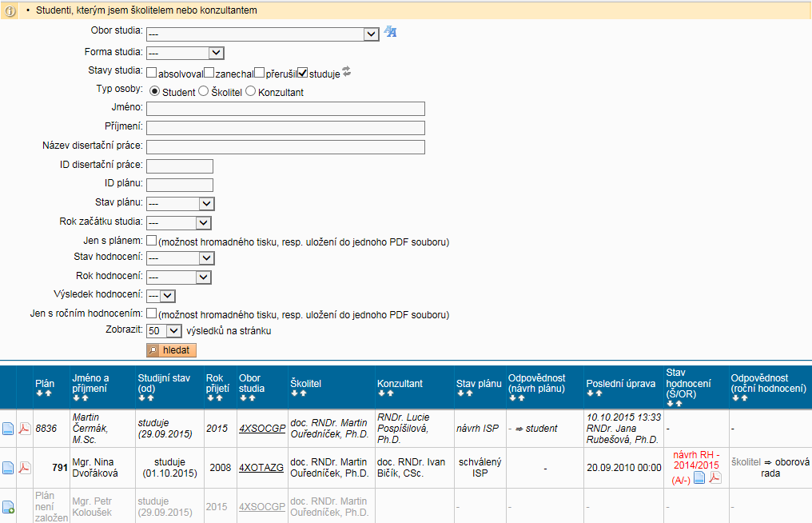Screen dimensions: 812x523
Task: Open plan document icon in Nina Dvořáková row
Action: point(8,468)
